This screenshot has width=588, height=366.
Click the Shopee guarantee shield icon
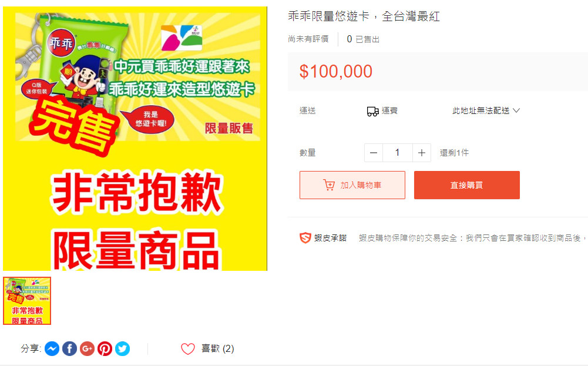click(x=305, y=238)
